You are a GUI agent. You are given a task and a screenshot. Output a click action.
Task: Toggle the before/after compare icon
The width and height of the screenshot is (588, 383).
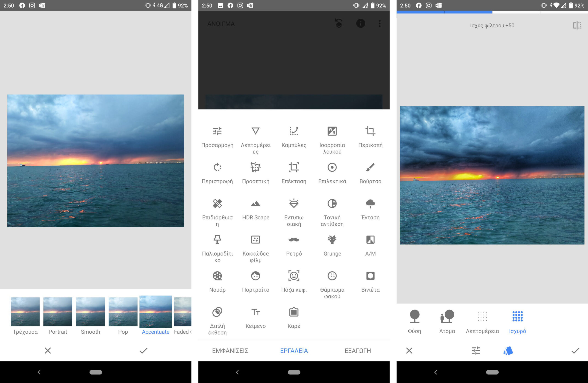click(x=577, y=25)
